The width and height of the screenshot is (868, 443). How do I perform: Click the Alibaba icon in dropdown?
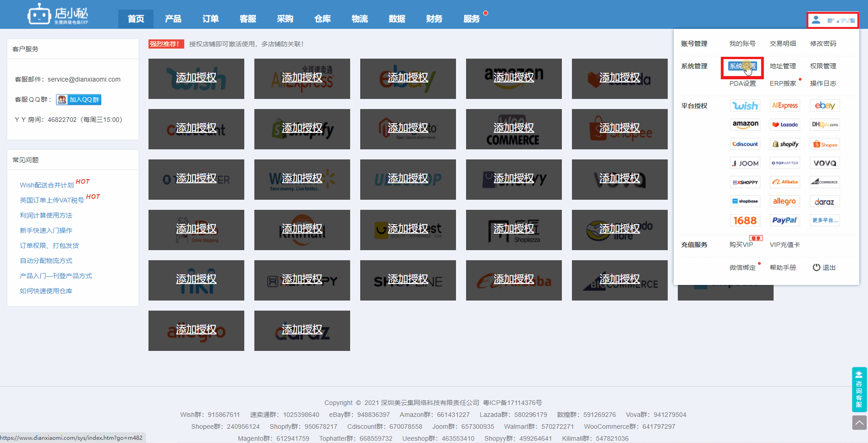785,182
